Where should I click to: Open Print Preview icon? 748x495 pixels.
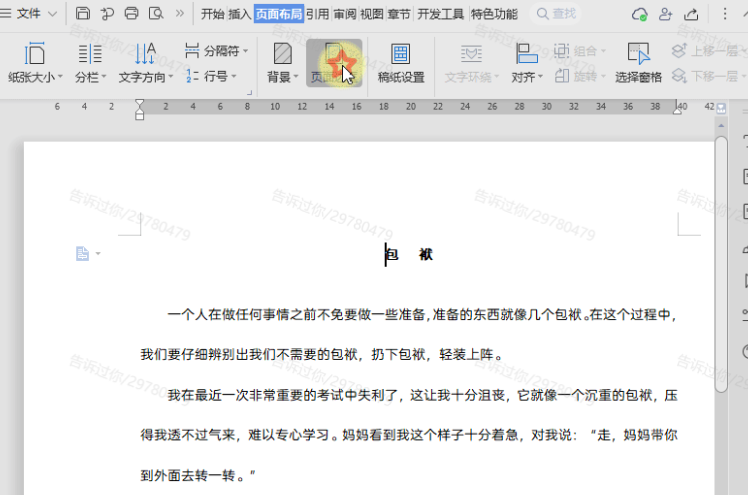pos(156,13)
